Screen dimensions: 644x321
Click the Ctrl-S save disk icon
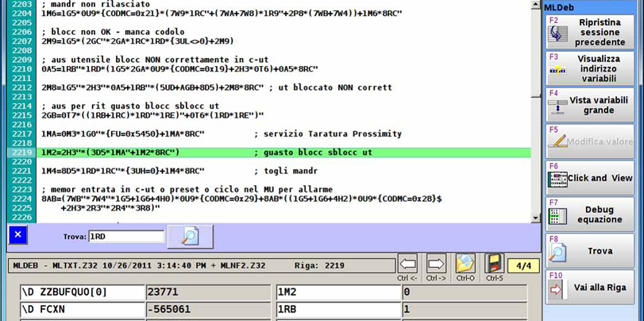coord(494,264)
